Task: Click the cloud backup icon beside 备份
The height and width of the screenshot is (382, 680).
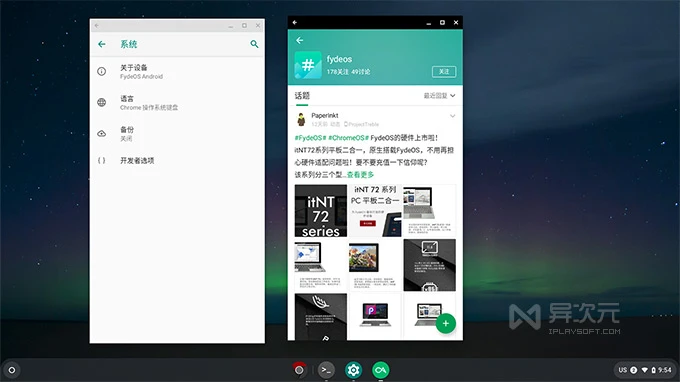Action: (101, 134)
